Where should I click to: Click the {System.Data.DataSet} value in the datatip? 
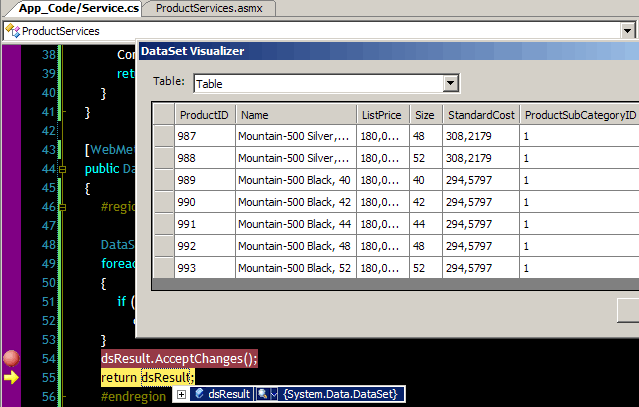point(342,395)
